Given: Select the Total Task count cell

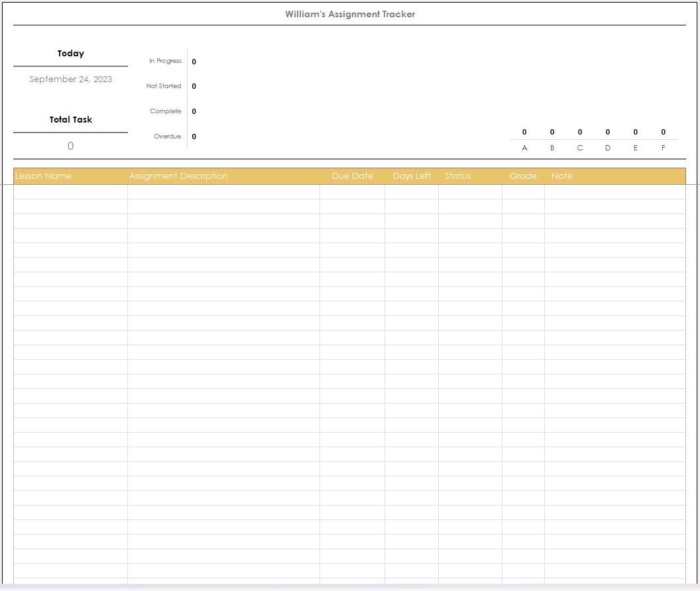Looking at the screenshot, I should click(70, 145).
